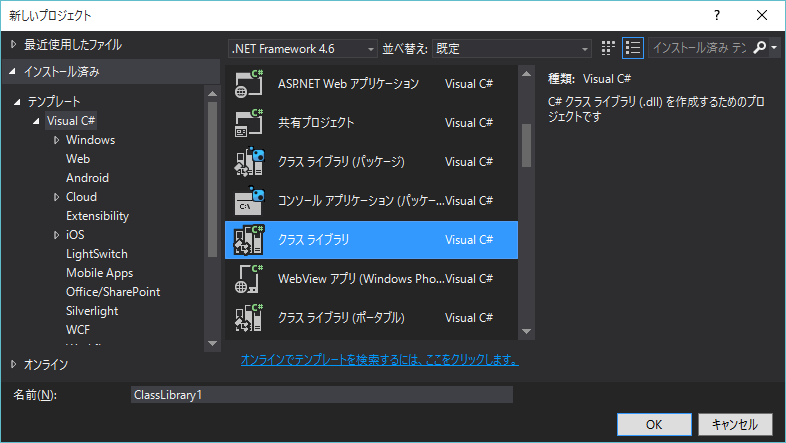Screen dimensions: 786x443
Task: Select the Office/SharePoint category
Action: point(113,292)
